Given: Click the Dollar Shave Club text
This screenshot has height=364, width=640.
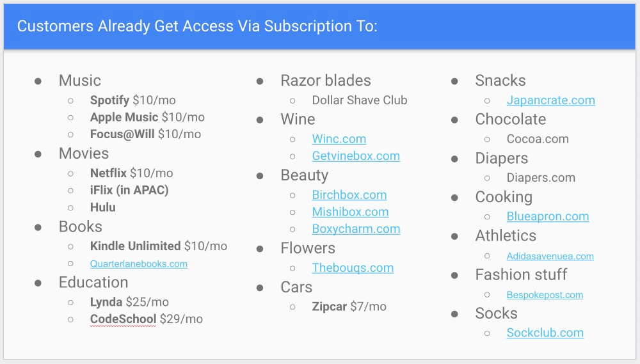Looking at the screenshot, I should (x=359, y=100).
